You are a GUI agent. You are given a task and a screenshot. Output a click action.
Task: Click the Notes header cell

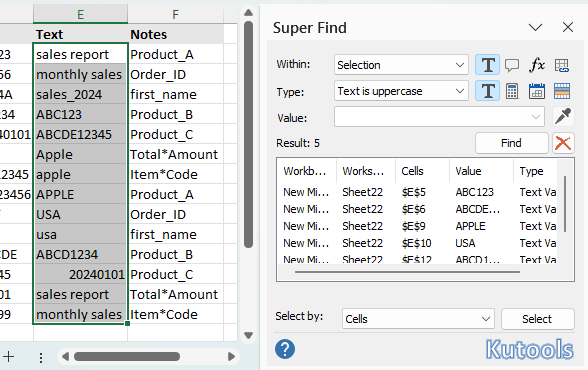175,34
